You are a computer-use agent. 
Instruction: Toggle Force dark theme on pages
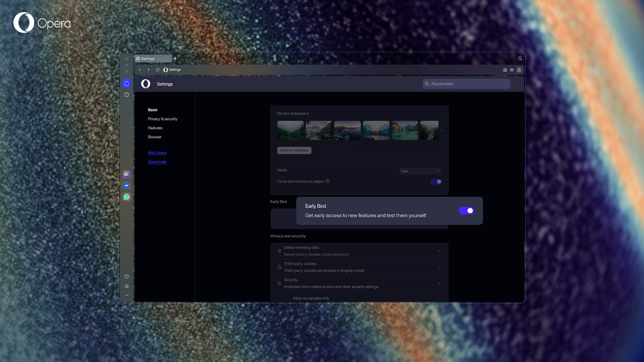pos(436,182)
